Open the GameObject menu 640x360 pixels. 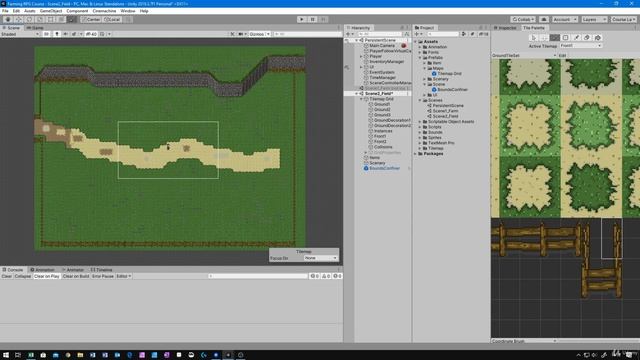click(x=51, y=11)
